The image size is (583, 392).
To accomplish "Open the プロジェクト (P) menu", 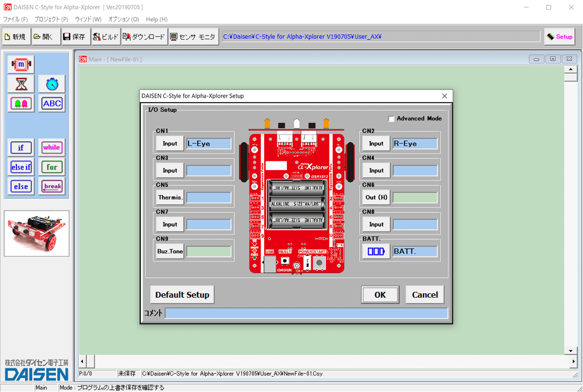I will pyautogui.click(x=51, y=19).
